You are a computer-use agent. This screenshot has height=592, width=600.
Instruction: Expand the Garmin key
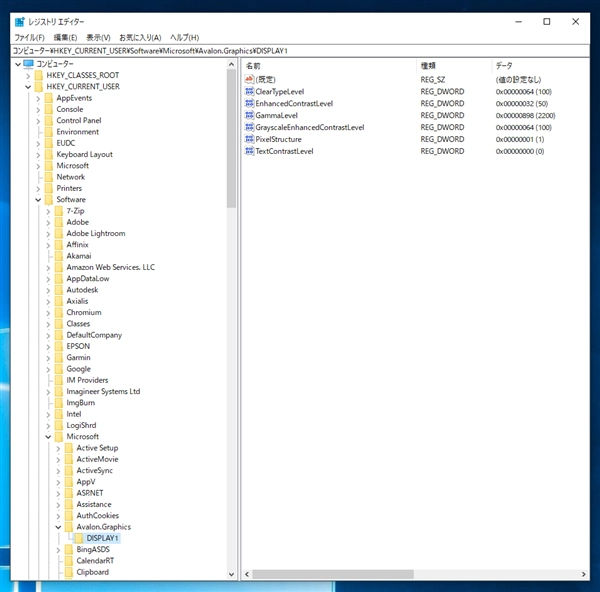pyautogui.click(x=48, y=358)
